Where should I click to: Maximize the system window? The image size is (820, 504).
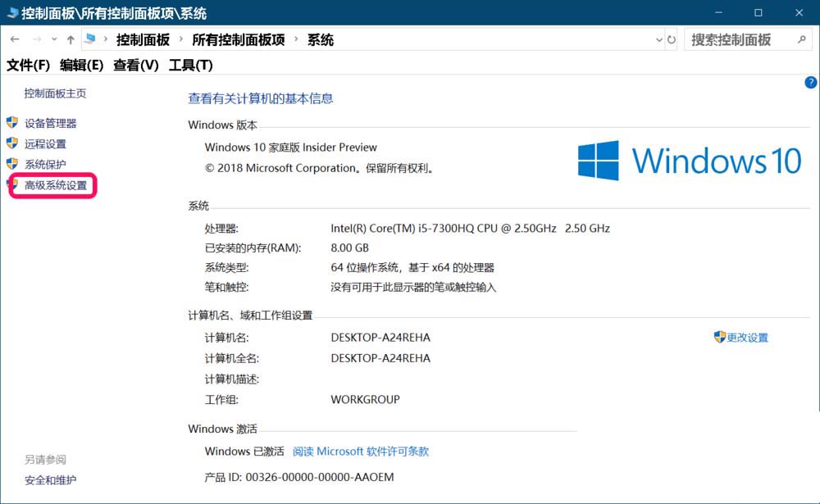pos(758,12)
